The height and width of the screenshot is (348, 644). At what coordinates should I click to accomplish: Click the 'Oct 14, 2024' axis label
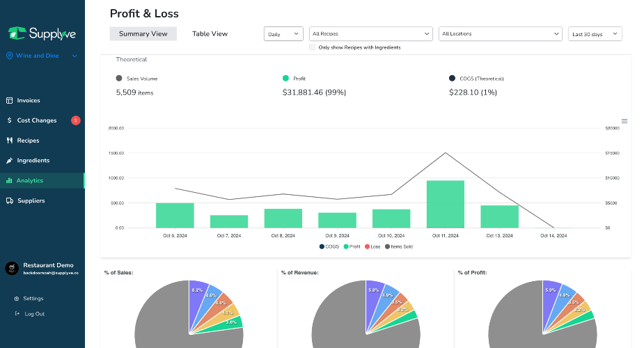click(x=553, y=235)
